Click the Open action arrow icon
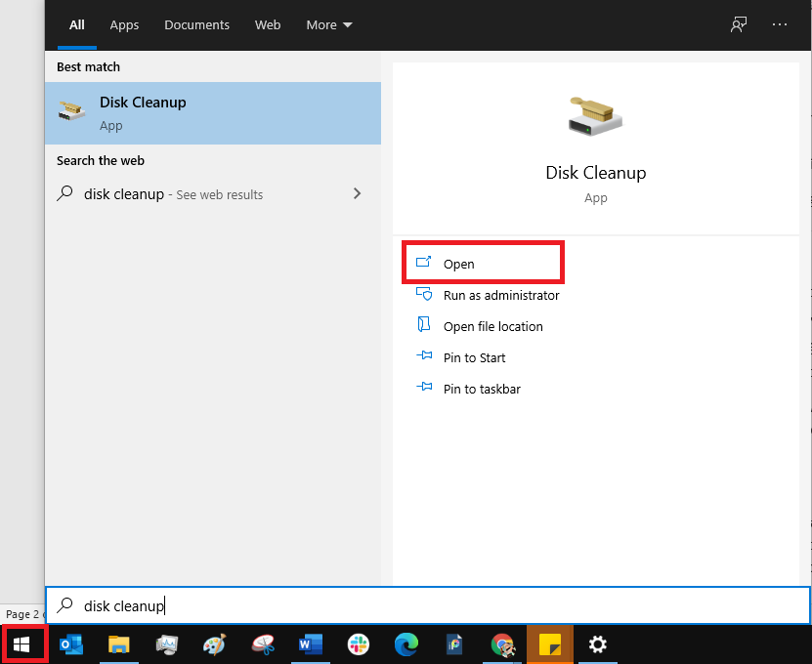This screenshot has width=812, height=664. [424, 262]
